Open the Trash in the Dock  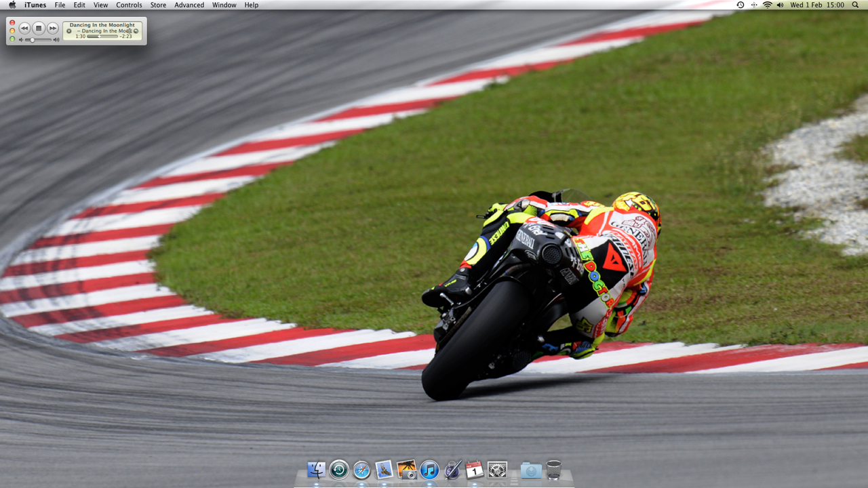pyautogui.click(x=554, y=470)
